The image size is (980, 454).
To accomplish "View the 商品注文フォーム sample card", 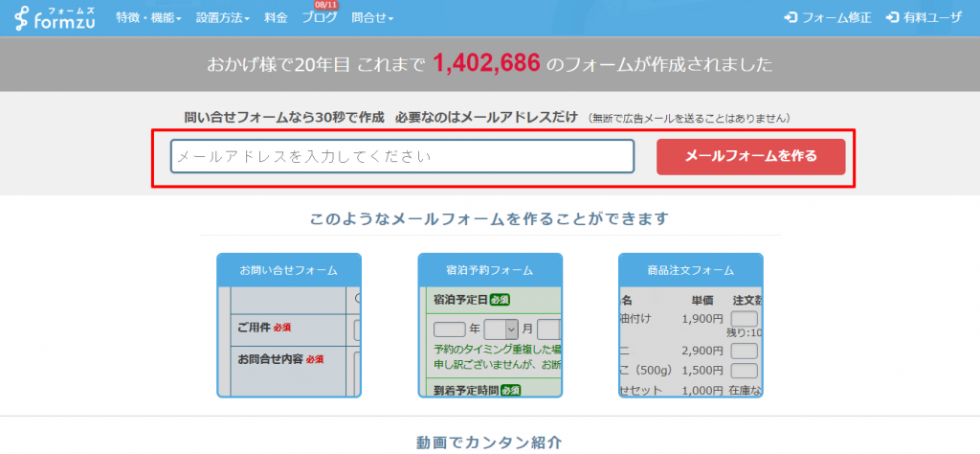I will [x=690, y=270].
